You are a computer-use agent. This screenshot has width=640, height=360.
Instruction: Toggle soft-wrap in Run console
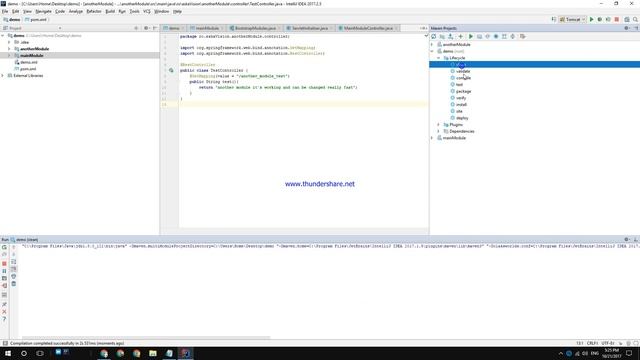[13, 262]
